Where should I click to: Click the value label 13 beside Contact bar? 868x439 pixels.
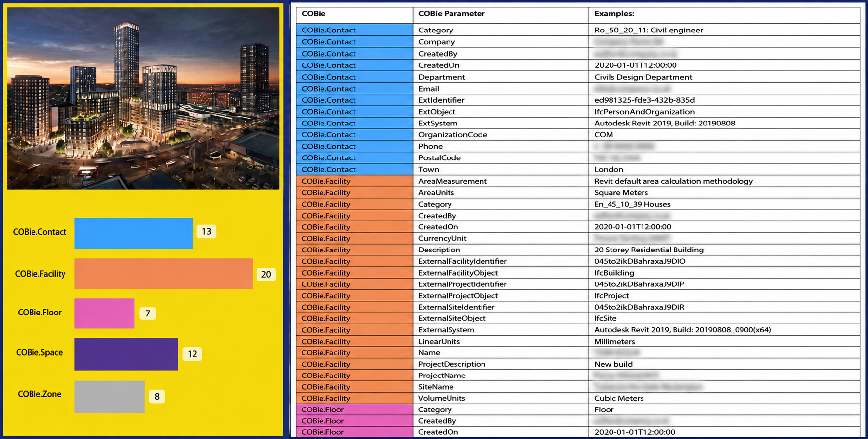[x=206, y=231]
